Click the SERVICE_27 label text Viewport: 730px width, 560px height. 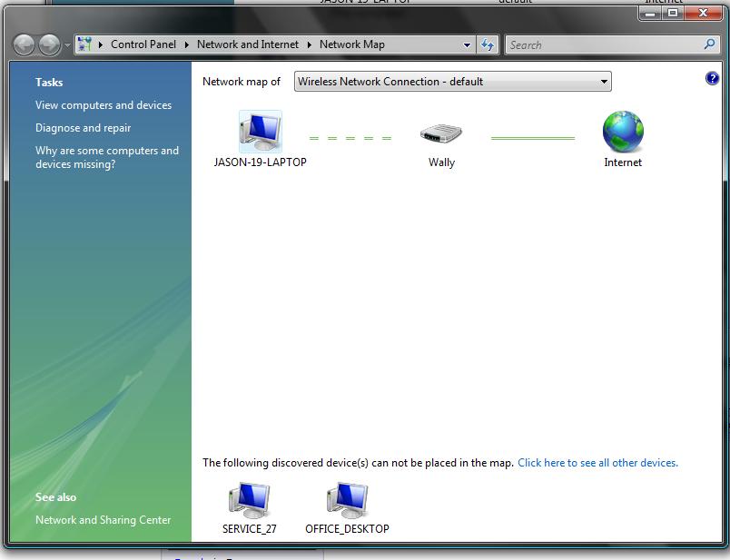250,529
